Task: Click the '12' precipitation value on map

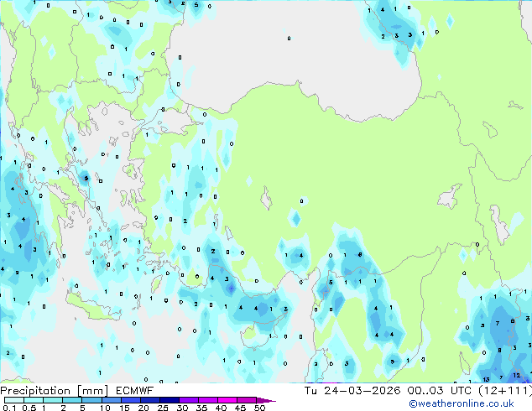Action: [x=516, y=376]
